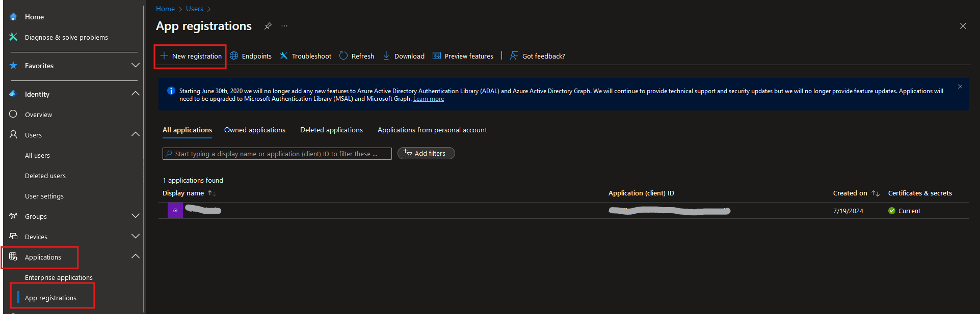Click the redacted application client ID

point(669,211)
